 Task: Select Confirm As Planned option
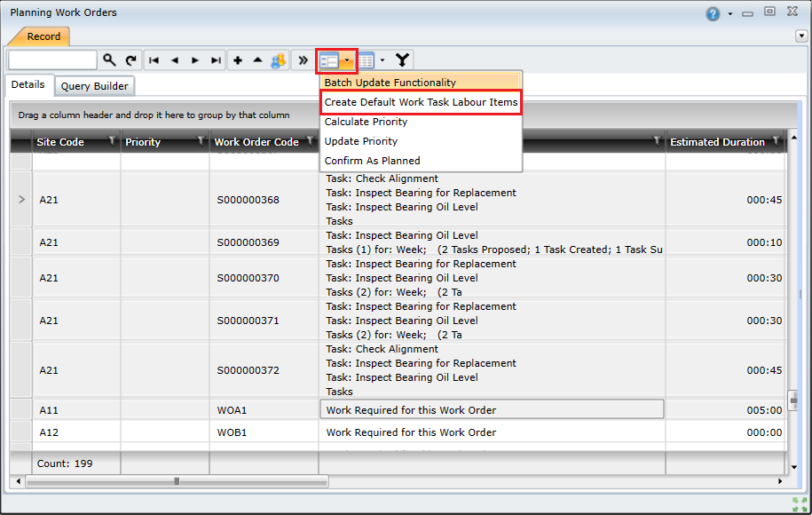tap(373, 161)
